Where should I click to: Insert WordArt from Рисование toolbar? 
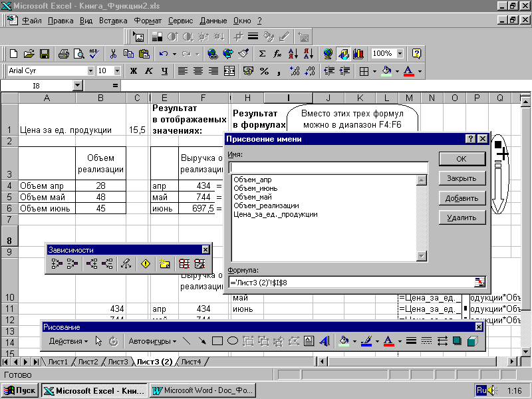pyautogui.click(x=325, y=341)
